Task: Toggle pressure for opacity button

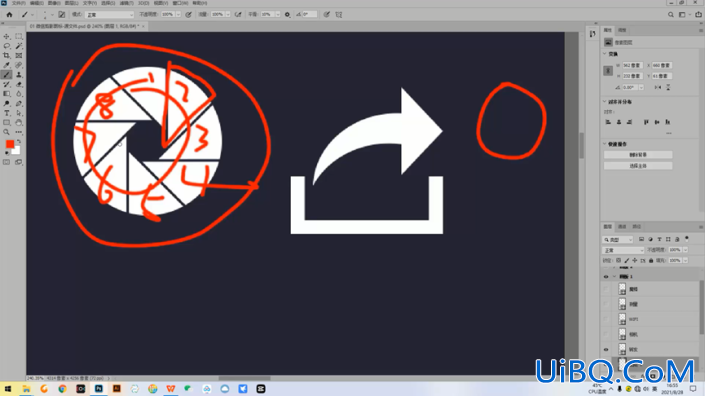Action: point(188,14)
